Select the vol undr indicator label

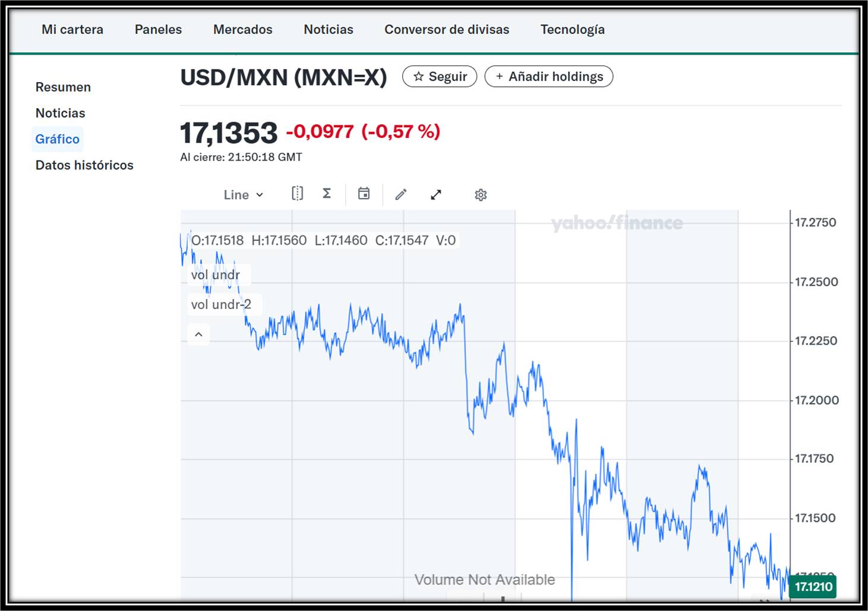(x=215, y=275)
